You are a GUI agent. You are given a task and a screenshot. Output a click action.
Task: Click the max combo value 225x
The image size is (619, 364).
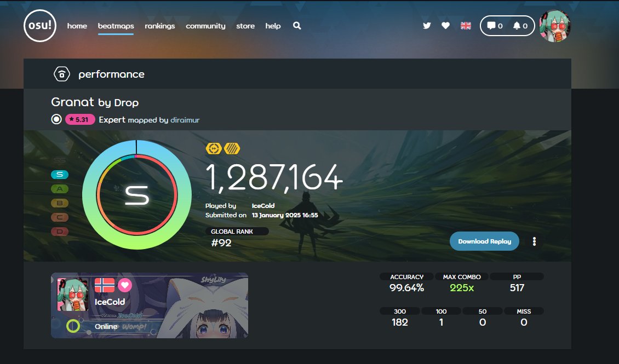tap(462, 288)
